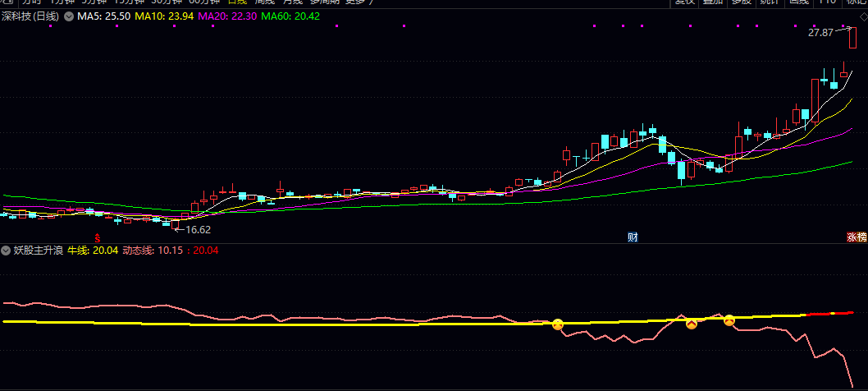Click the settings icon beside 妖股主升浪

pyautogui.click(x=5, y=250)
